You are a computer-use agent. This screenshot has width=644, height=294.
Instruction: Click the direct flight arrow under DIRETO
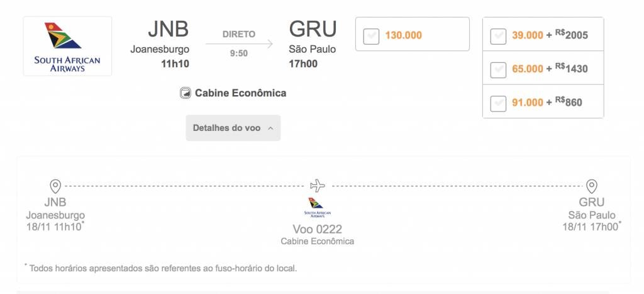pos(239,43)
